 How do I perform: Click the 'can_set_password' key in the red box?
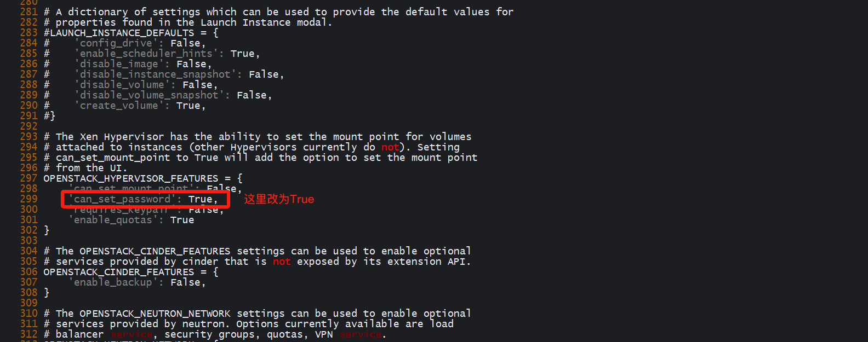[122, 199]
